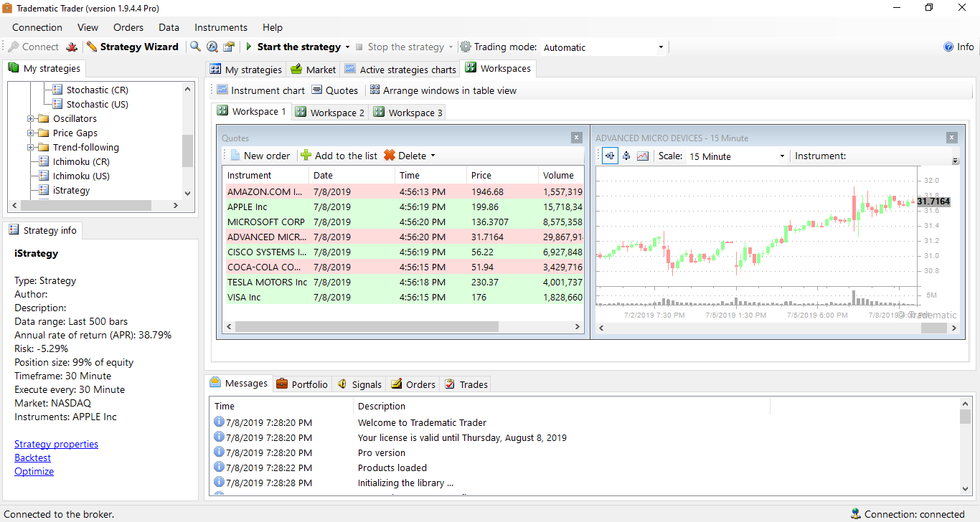Toggle the line chart type button
The image size is (980, 522).
[x=643, y=156]
